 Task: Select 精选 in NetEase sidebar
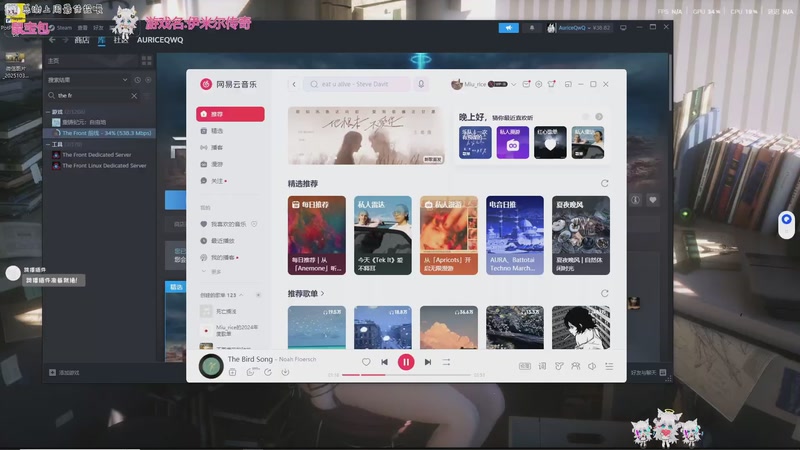[x=230, y=131]
